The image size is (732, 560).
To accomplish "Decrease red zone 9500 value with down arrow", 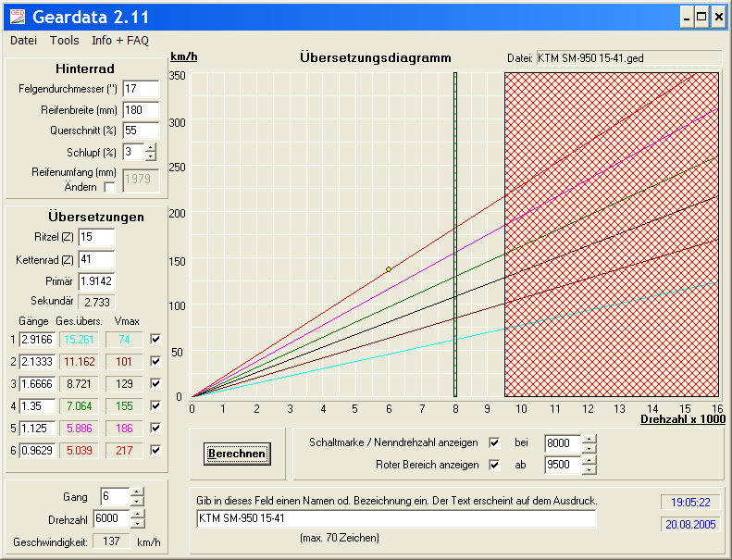I will click(589, 470).
